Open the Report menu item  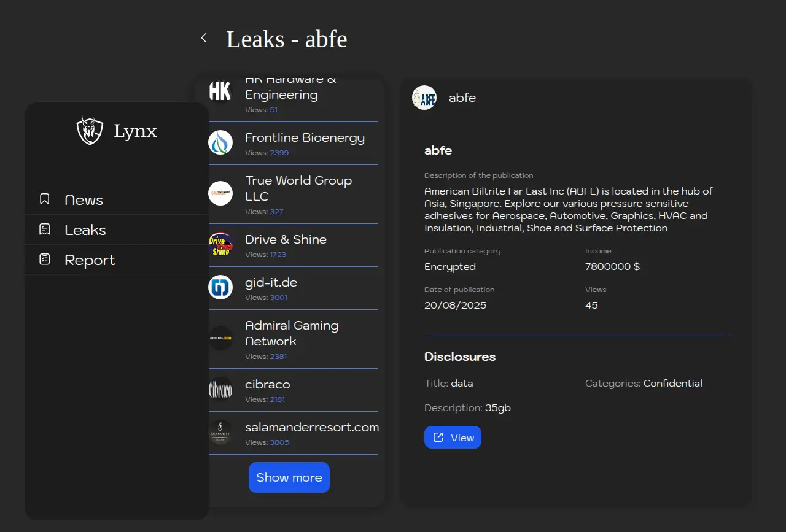click(90, 260)
